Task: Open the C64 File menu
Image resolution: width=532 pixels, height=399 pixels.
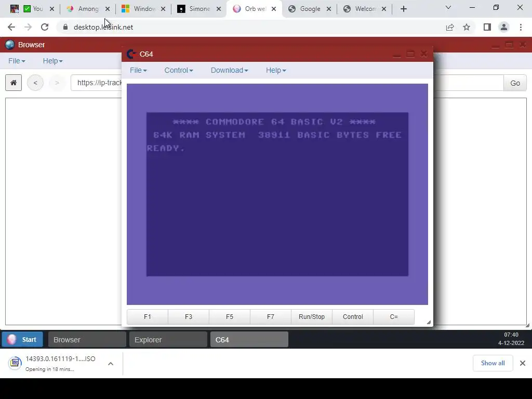Action: pyautogui.click(x=138, y=70)
